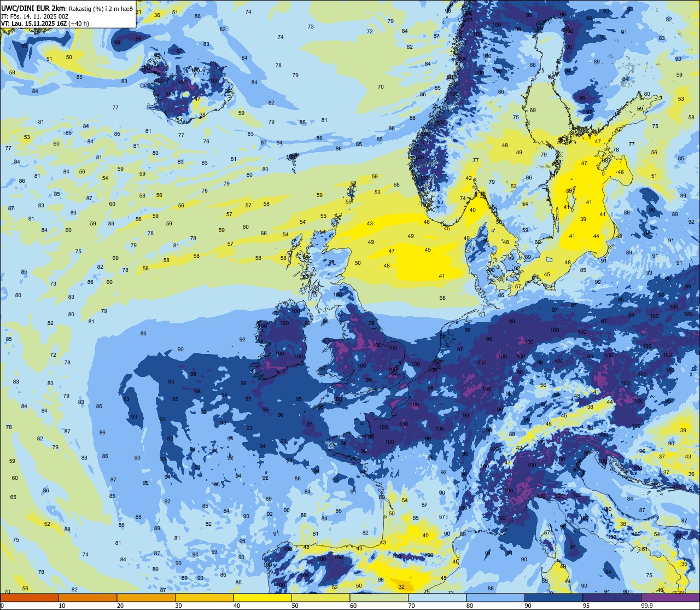Click the "32" humidity value over southern Spain
Screen dimensions: 700x610
[401, 586]
